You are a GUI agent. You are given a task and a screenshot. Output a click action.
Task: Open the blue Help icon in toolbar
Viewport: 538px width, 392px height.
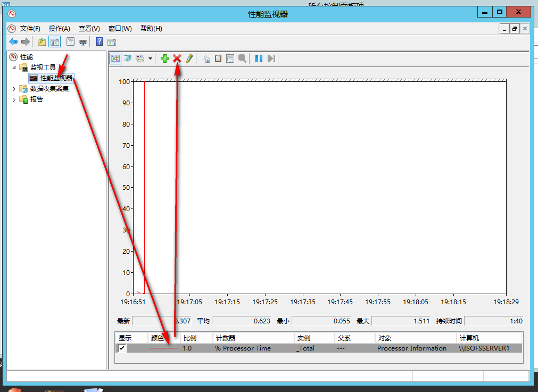click(x=99, y=42)
